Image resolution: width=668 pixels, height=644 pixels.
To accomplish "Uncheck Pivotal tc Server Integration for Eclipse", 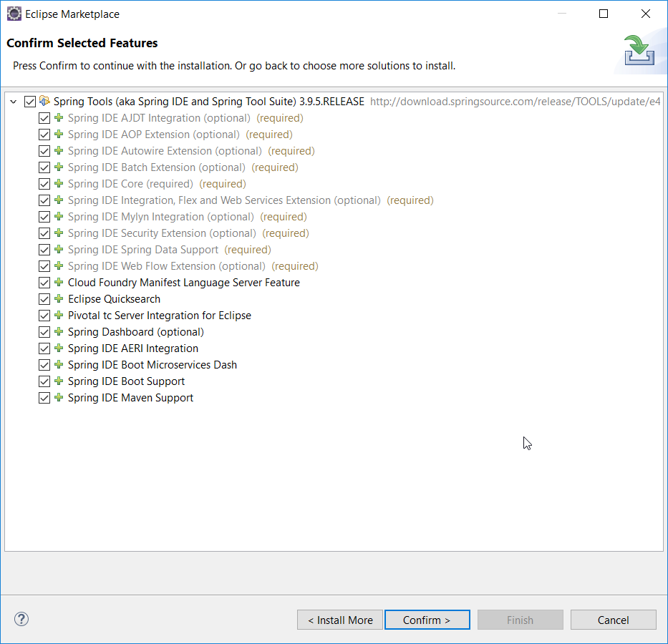I will [x=44, y=316].
